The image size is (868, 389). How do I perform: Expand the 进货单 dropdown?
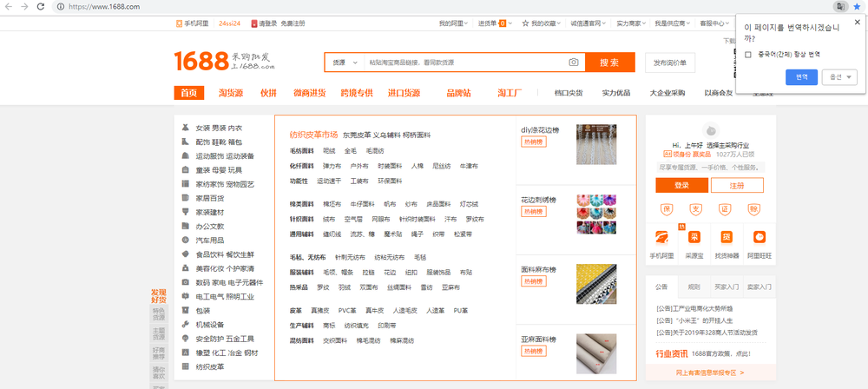pos(495,23)
